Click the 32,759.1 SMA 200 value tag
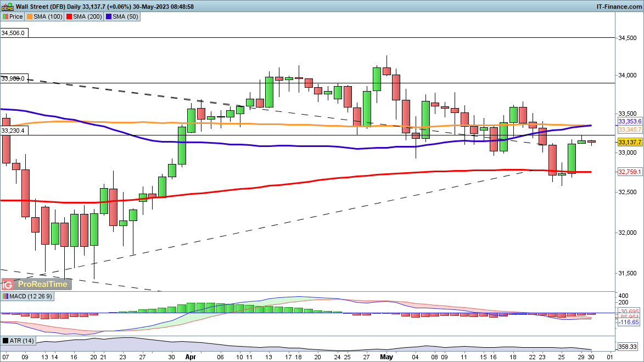This screenshot has height=362, width=644. (630, 172)
